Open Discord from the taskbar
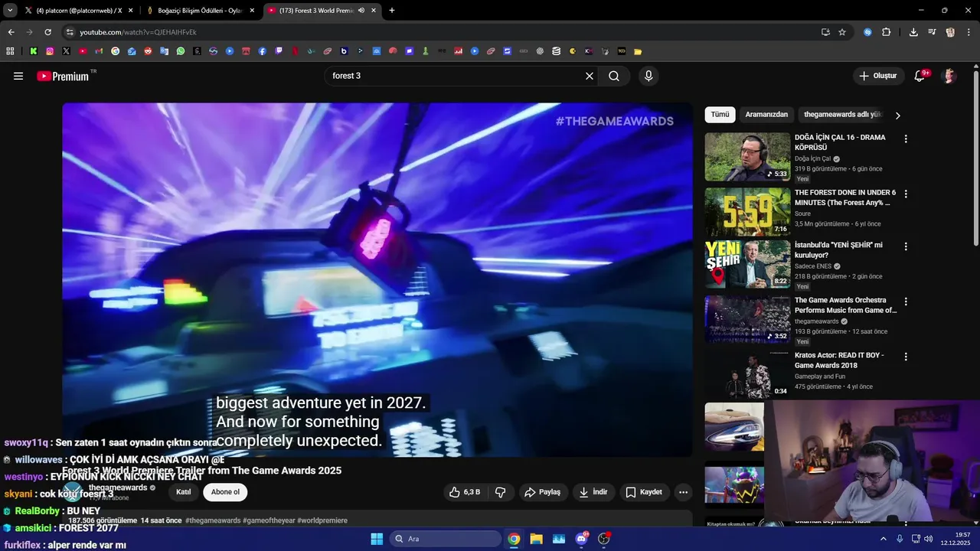 (x=581, y=539)
